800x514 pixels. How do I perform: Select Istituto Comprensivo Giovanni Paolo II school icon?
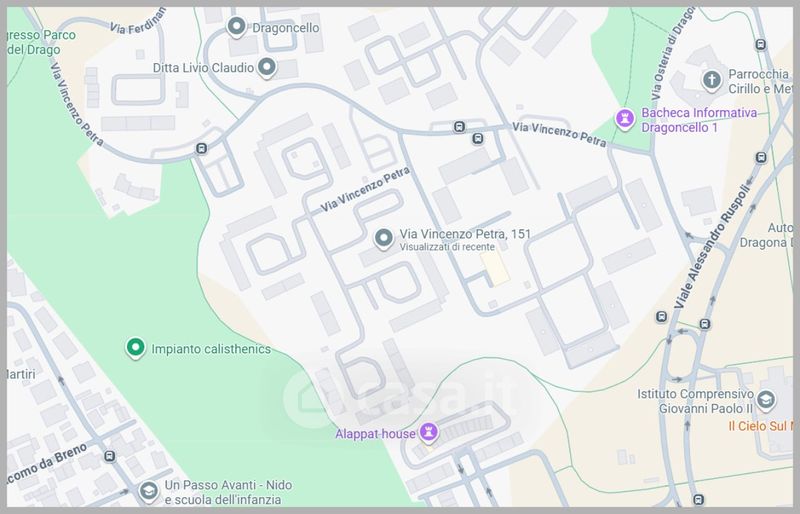pyautogui.click(x=766, y=401)
